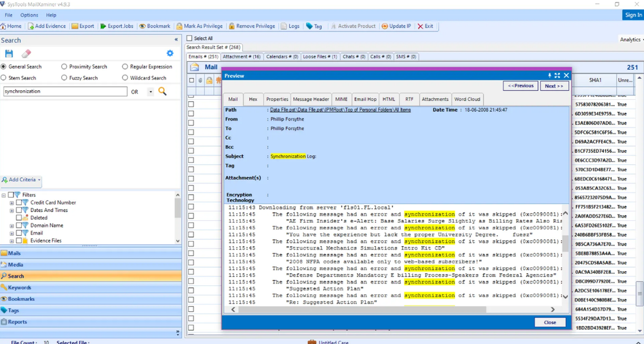Expand Dates And Times tree node
The height and width of the screenshot is (344, 644).
pyautogui.click(x=12, y=210)
